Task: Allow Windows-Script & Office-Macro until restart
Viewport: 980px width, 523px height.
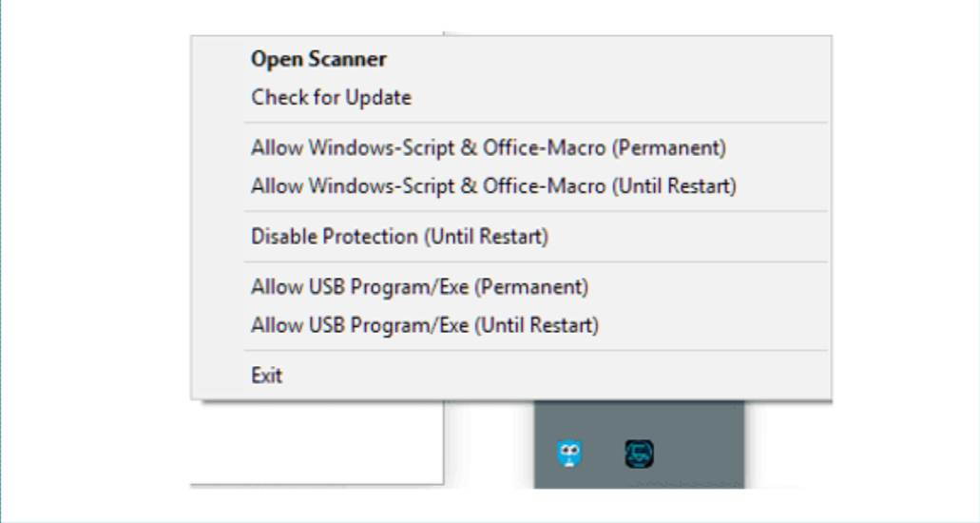Action: coord(510,185)
